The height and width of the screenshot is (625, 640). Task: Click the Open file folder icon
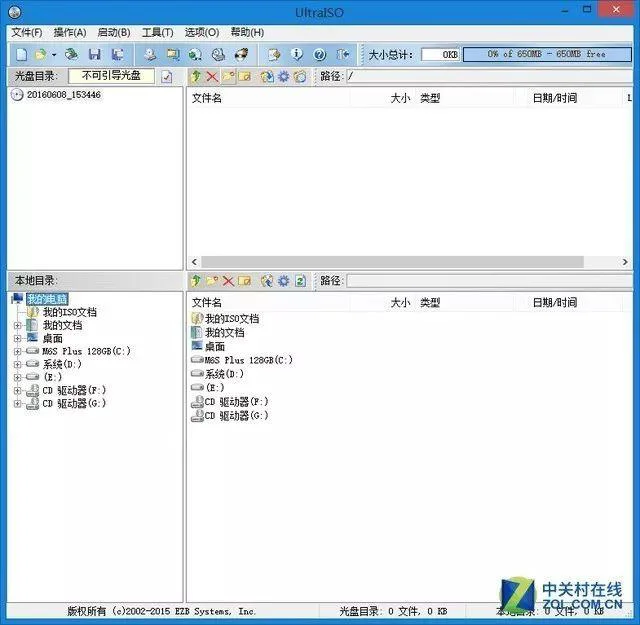pyautogui.click(x=41, y=54)
